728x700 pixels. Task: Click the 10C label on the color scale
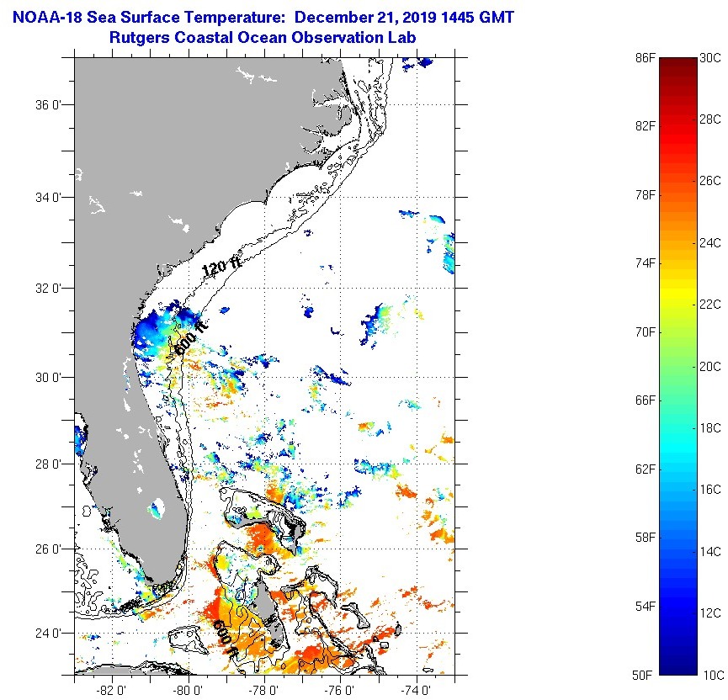coord(711,675)
